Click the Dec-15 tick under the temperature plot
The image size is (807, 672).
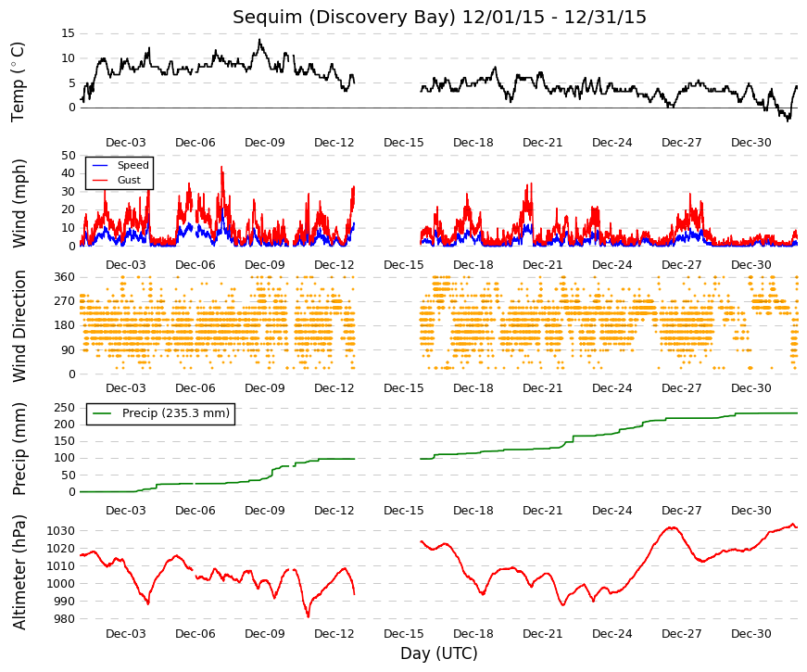[404, 143]
